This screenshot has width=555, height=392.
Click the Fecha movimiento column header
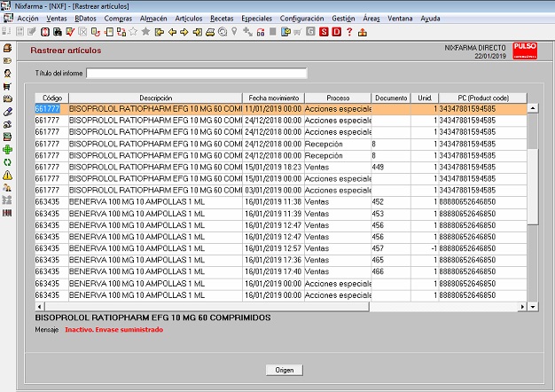tap(274, 98)
